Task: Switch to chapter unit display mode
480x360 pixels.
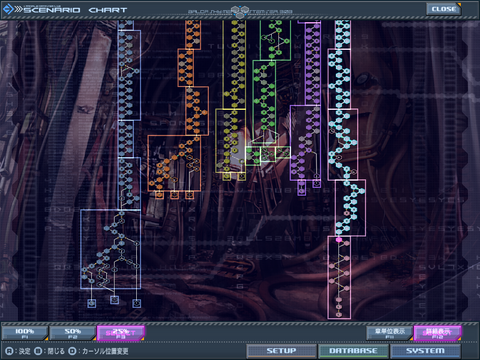Action: tap(390, 333)
